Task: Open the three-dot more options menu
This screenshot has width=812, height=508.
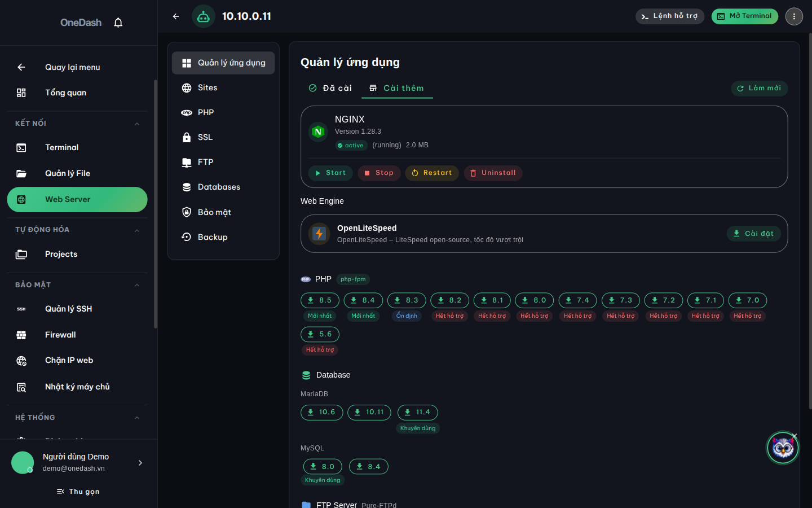Action: pos(794,16)
